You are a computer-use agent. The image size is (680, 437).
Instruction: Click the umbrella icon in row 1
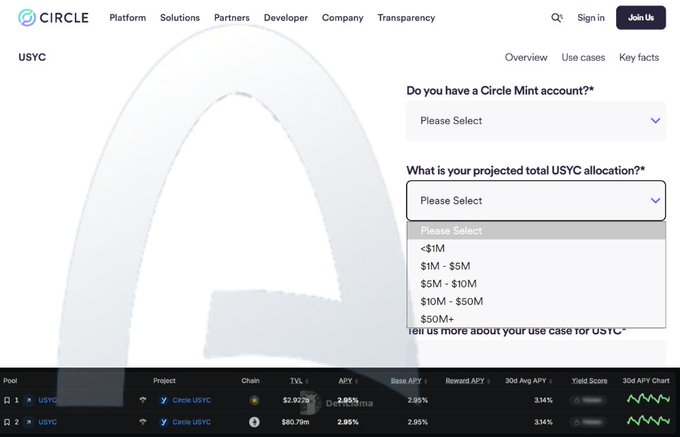point(143,400)
